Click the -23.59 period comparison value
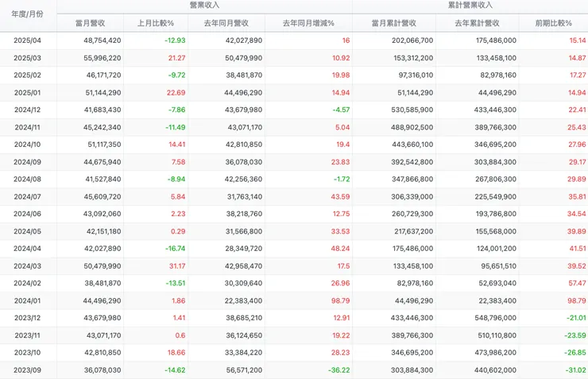The image size is (588, 379). [574, 335]
